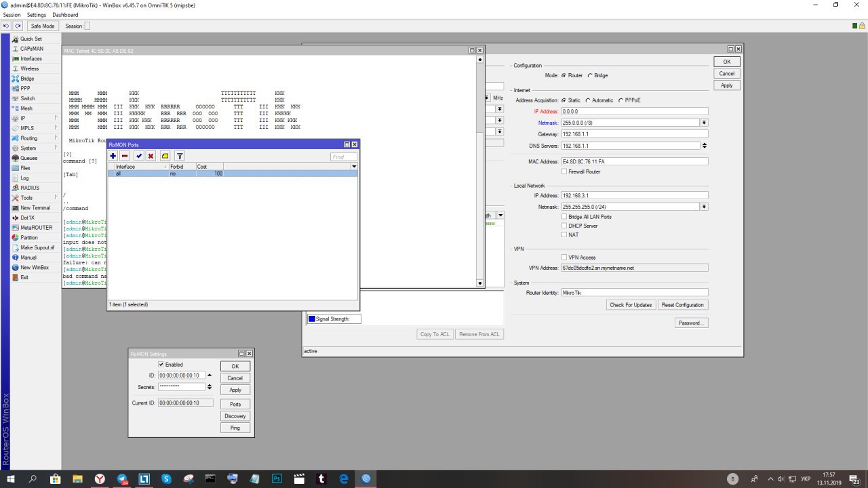Clear the RoMON ID field arrow
Viewport: 868px width, 488px height.
point(210,375)
